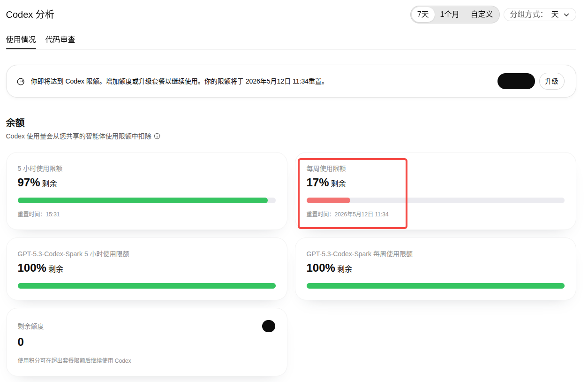The height and width of the screenshot is (382, 588).
Task: Click the Codex 限额 warning message text
Action: 178,81
